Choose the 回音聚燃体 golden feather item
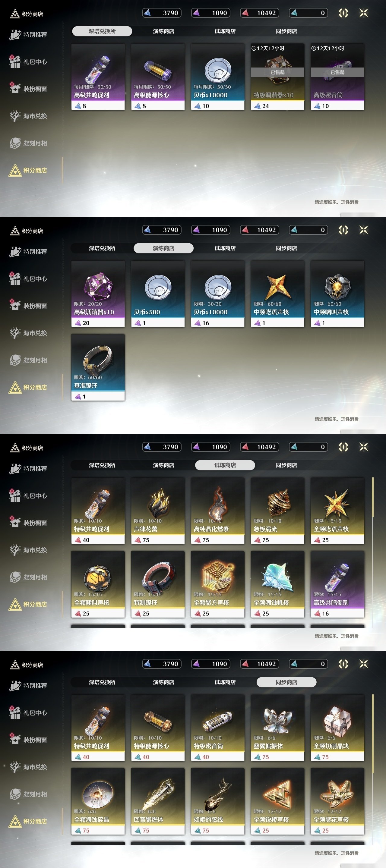Viewport: 386px width, 868px height. point(158,801)
